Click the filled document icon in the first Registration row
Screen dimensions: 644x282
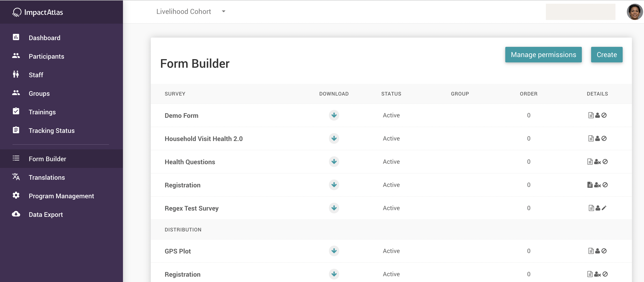pos(590,185)
